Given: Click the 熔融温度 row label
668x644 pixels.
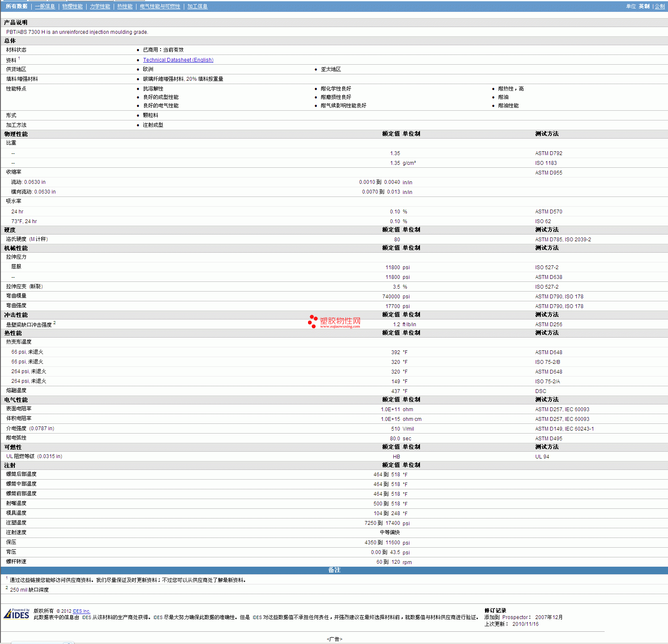Looking at the screenshot, I should point(16,390).
